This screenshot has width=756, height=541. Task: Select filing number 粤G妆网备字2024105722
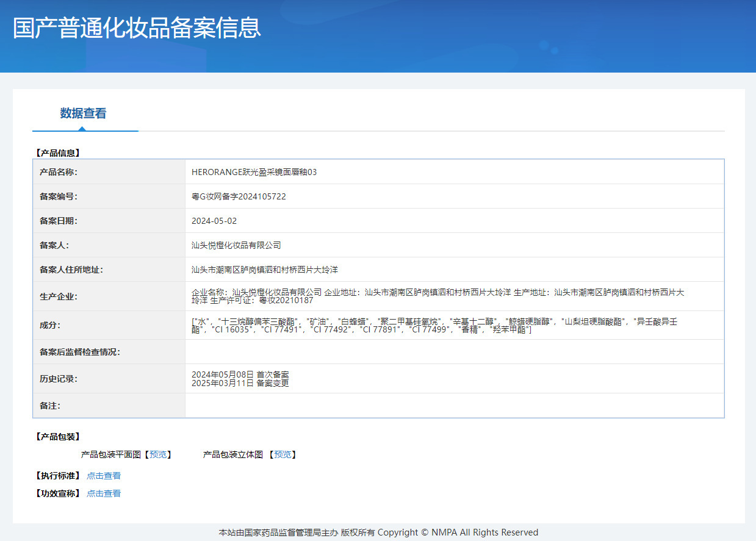point(239,196)
